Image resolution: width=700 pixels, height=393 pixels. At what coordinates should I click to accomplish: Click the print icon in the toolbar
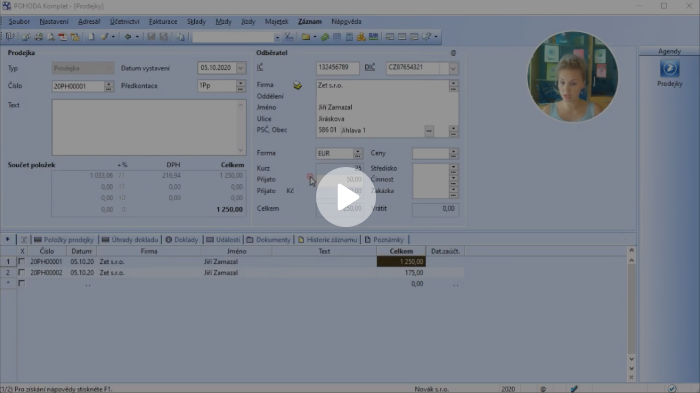39,37
